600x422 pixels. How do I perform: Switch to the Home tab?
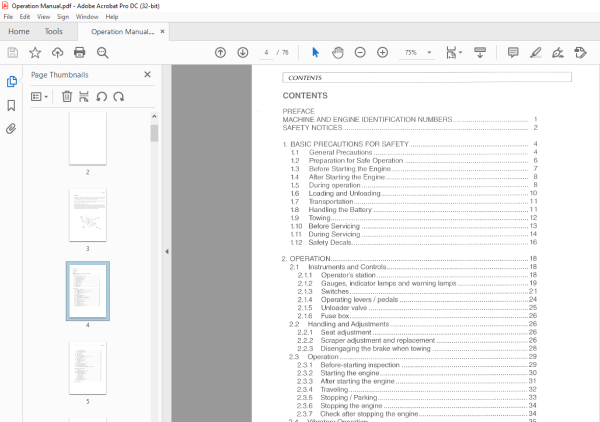coord(19,31)
